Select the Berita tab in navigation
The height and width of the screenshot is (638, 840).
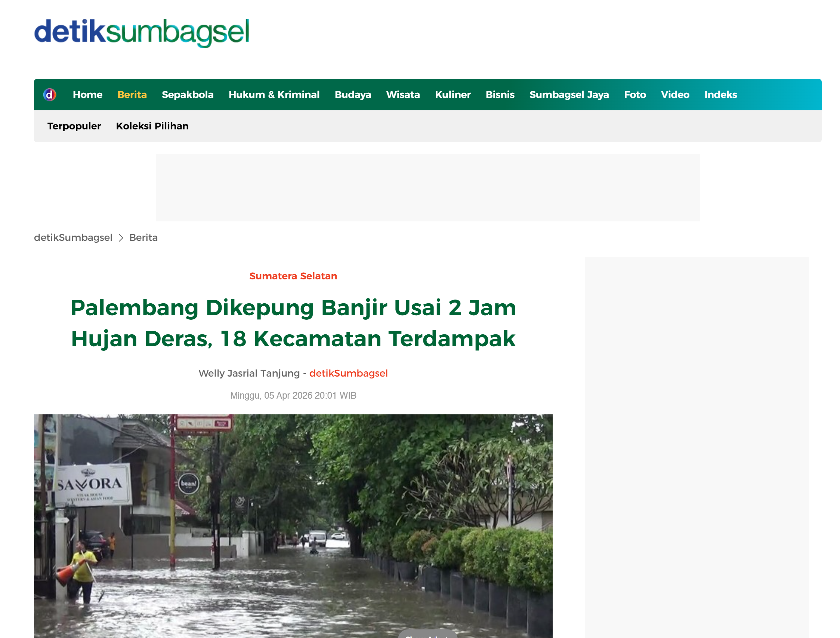pos(132,95)
